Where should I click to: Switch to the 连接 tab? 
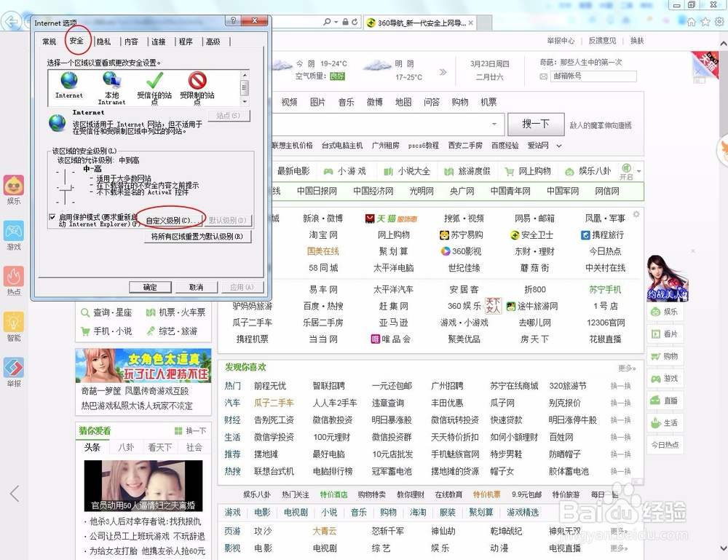[x=158, y=42]
